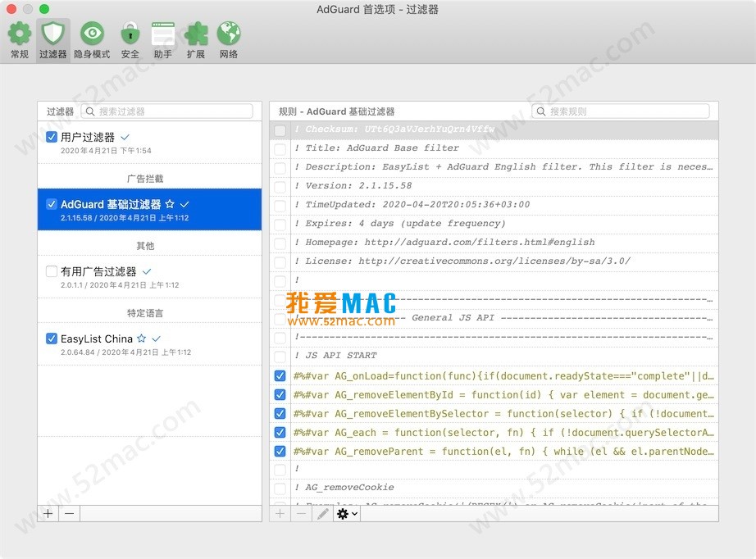Click the checkmark after AdGuard 基础过滤器 star
756x559 pixels.
click(x=184, y=204)
